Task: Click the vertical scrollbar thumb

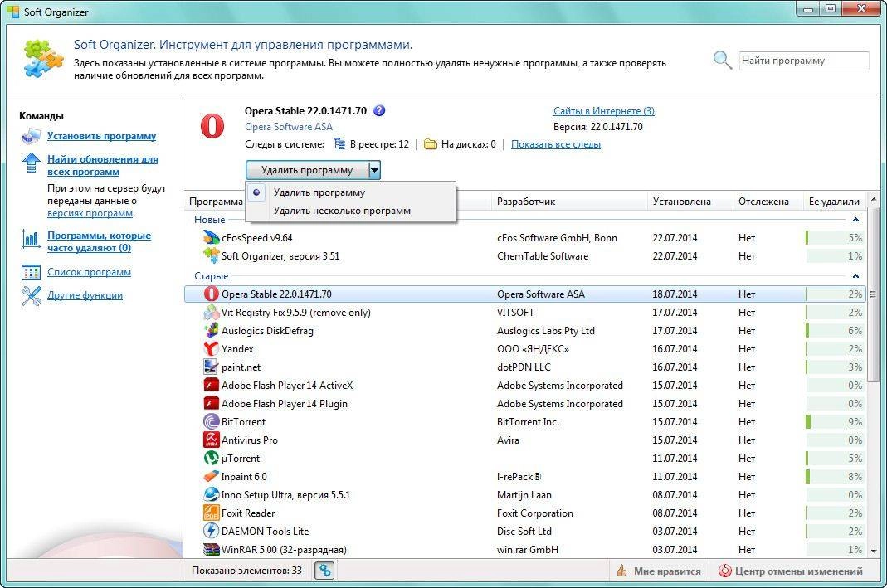Action: tap(874, 294)
